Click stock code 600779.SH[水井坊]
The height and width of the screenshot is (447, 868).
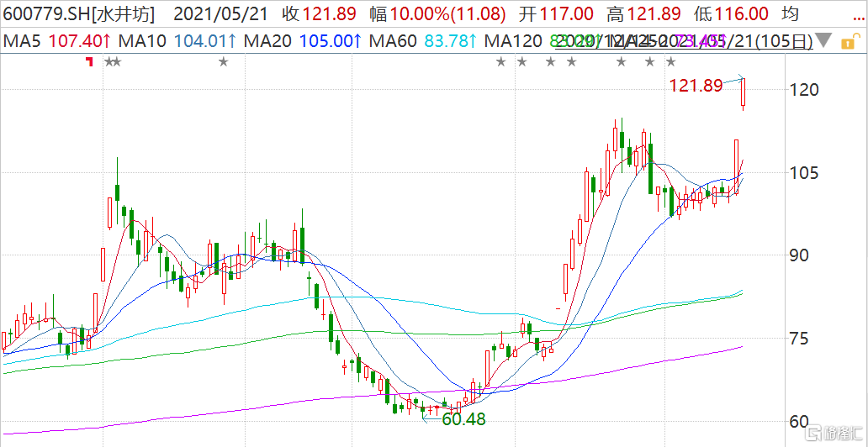click(78, 15)
